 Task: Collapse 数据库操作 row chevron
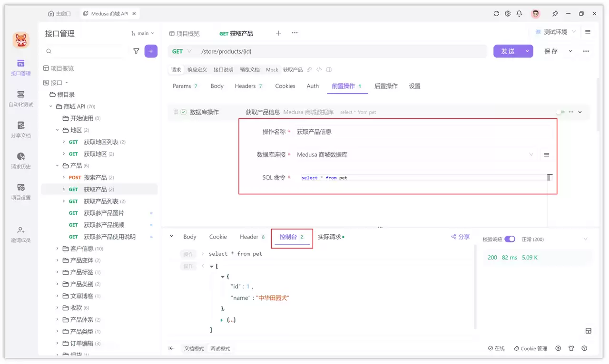tap(580, 112)
